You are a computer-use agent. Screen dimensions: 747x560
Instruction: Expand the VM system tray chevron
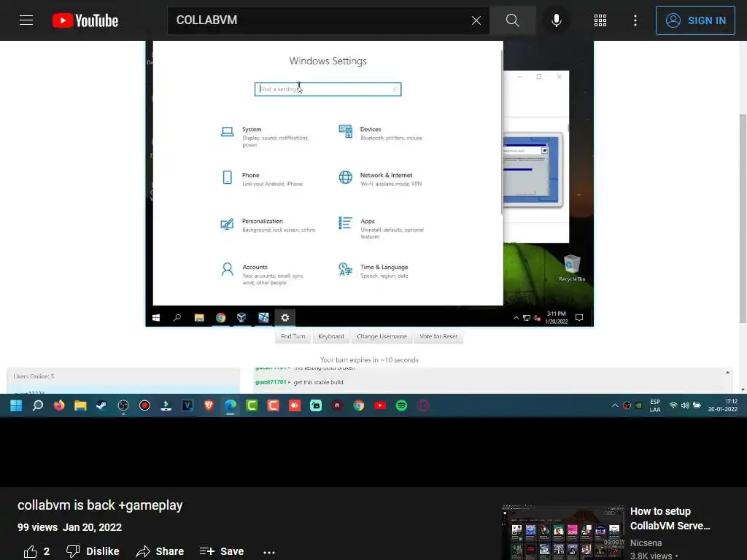click(x=516, y=318)
